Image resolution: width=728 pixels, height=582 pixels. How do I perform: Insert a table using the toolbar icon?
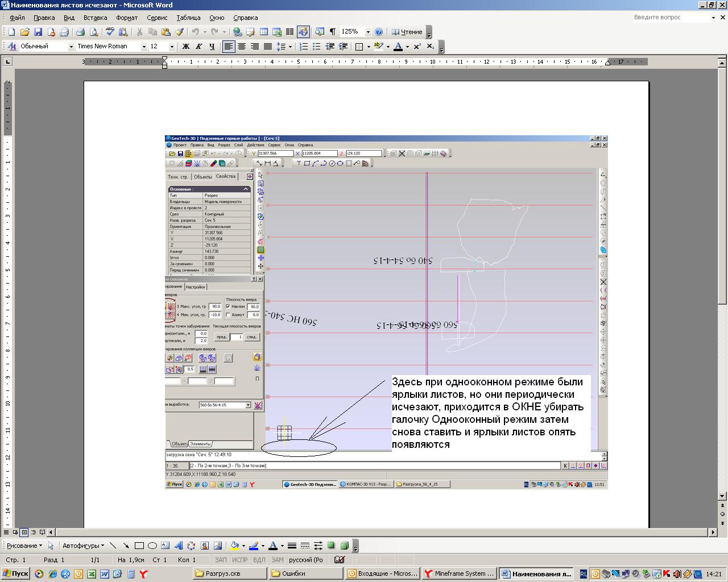tap(263, 32)
